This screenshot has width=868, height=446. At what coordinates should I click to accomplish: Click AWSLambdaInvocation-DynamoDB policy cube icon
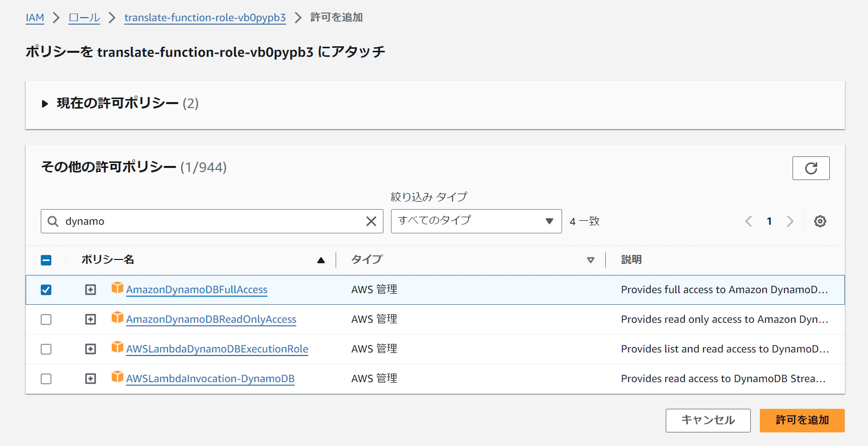click(x=117, y=377)
